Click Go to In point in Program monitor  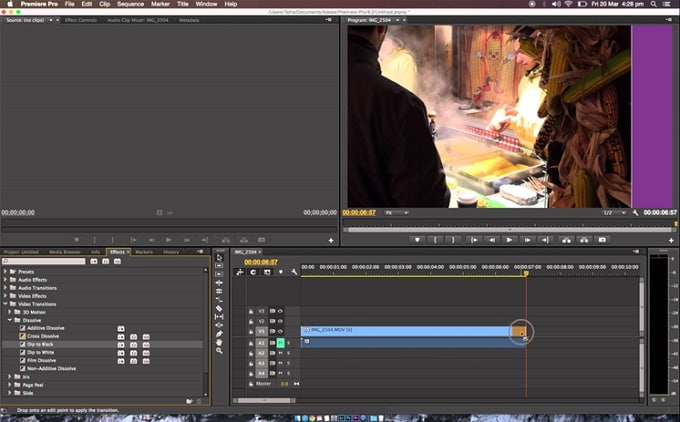pyautogui.click(x=474, y=240)
